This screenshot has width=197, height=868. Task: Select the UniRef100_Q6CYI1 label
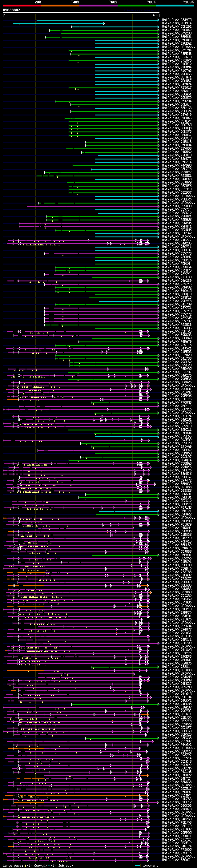click(x=177, y=247)
